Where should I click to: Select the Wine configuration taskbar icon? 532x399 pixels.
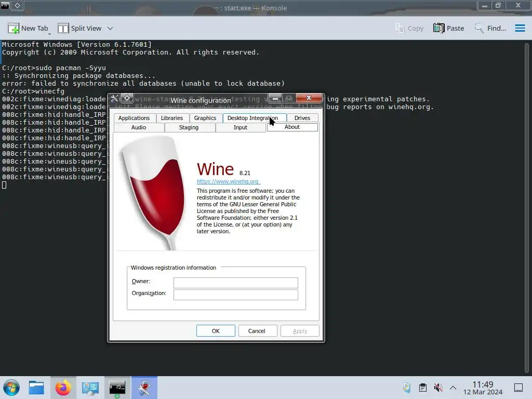pos(144,388)
